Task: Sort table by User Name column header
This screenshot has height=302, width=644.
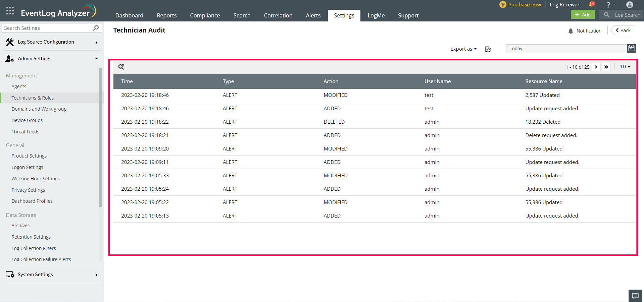Action: (438, 81)
